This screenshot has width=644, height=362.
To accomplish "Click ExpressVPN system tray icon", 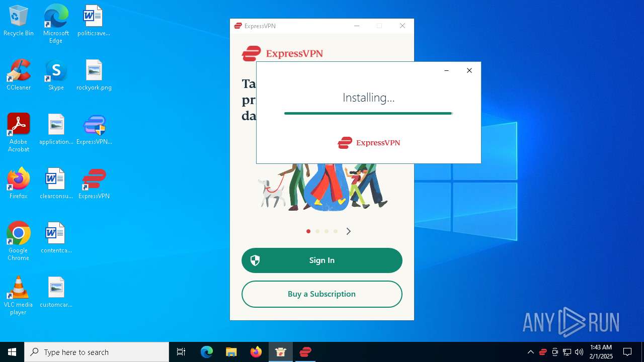I will coord(543,352).
